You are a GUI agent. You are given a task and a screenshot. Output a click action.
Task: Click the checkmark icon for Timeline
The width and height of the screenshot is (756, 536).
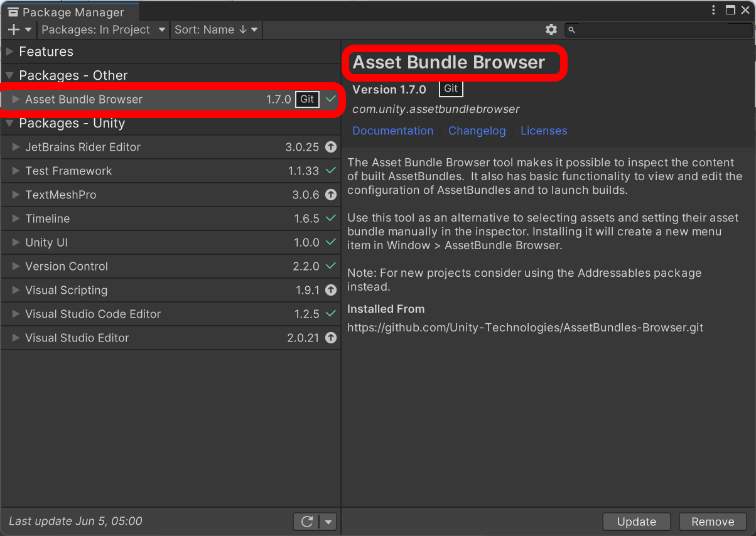[x=331, y=218]
